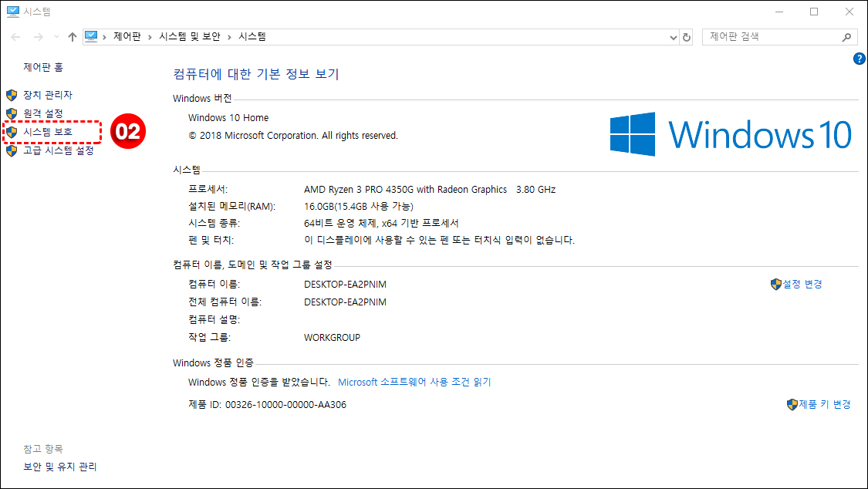
Task: Click 제품 키 변경 link
Action: click(825, 404)
